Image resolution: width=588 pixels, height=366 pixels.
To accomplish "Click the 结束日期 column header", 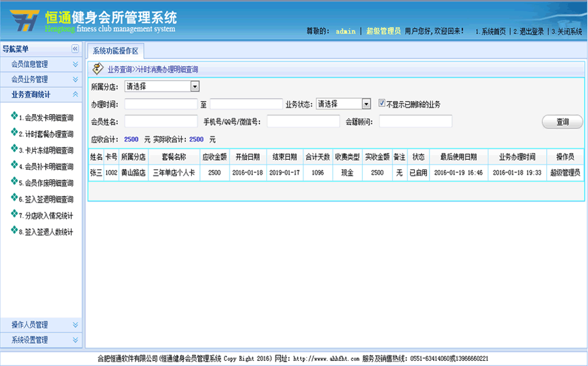I will (x=284, y=157).
